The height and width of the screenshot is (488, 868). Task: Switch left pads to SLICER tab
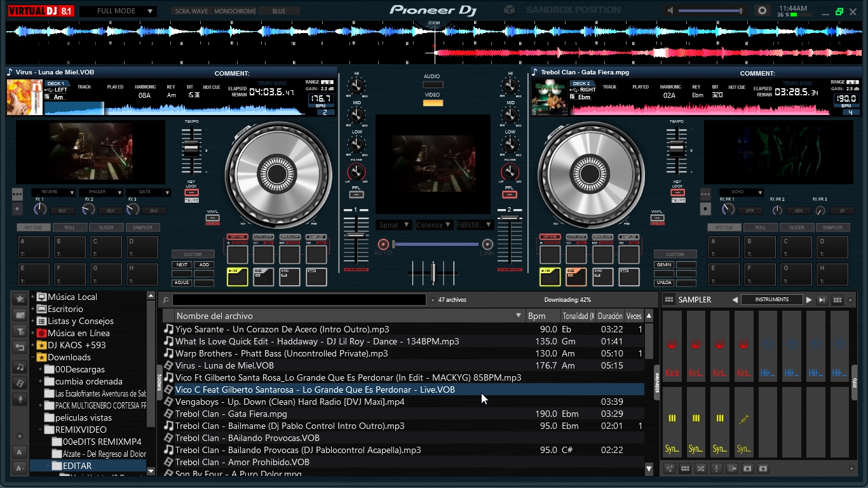coord(106,227)
